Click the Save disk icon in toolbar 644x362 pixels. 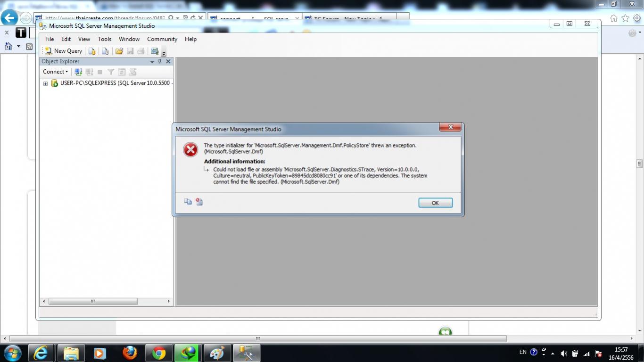pyautogui.click(x=130, y=51)
